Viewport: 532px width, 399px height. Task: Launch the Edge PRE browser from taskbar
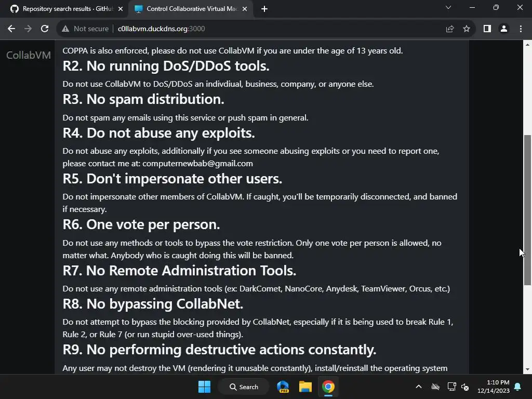283,387
